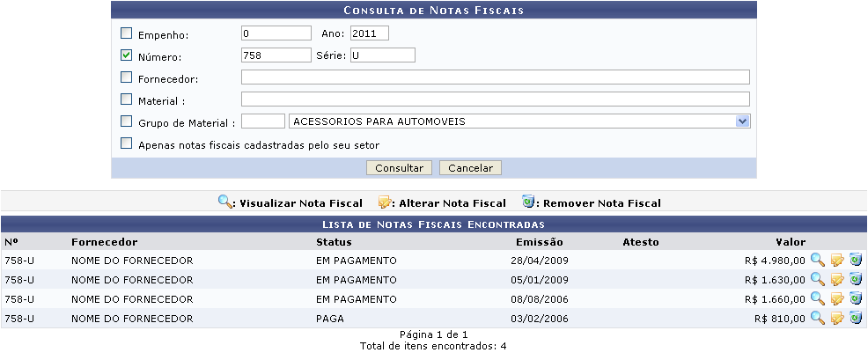
Task: Edit the nota fiscal emitted 08/08/2006
Action: 837,298
